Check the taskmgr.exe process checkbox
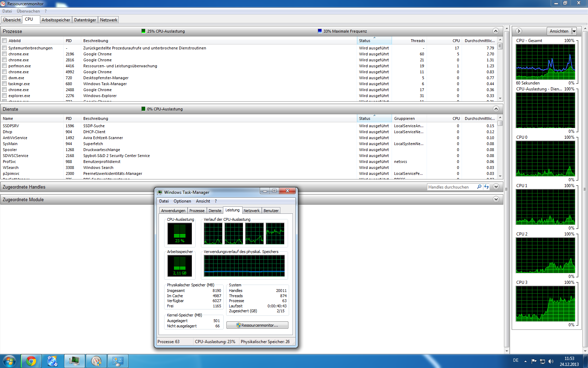The height and width of the screenshot is (368, 588). pyautogui.click(x=5, y=84)
